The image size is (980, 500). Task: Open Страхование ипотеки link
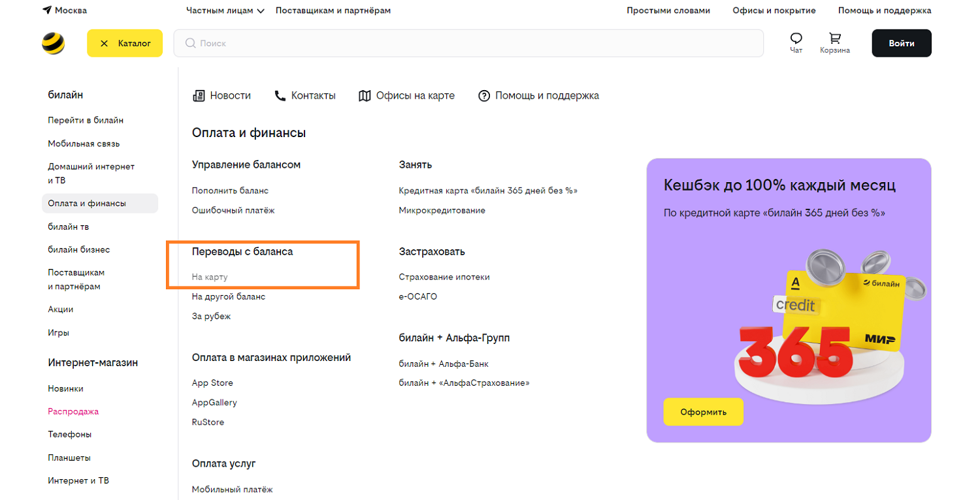coord(444,277)
